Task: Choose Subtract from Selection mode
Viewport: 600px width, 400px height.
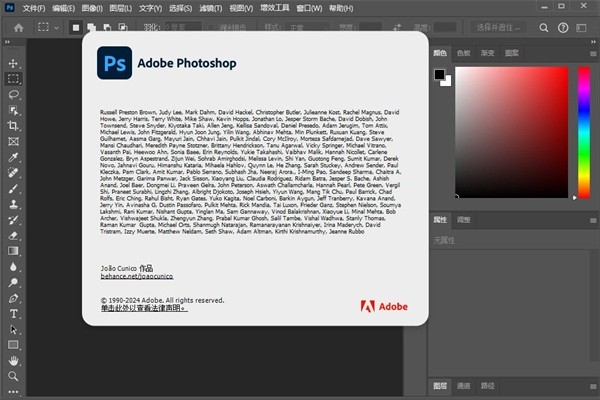Action: [x=107, y=28]
